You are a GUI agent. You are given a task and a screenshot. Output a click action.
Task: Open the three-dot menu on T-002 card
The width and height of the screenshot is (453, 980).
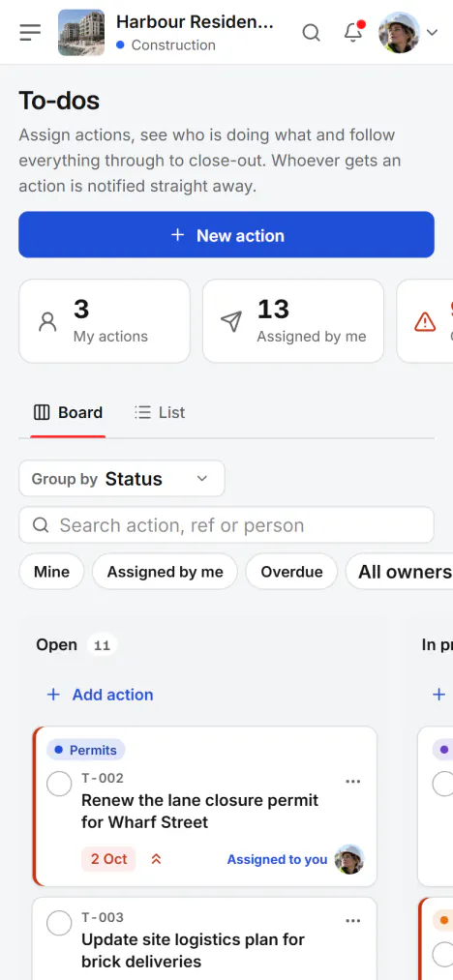(353, 782)
